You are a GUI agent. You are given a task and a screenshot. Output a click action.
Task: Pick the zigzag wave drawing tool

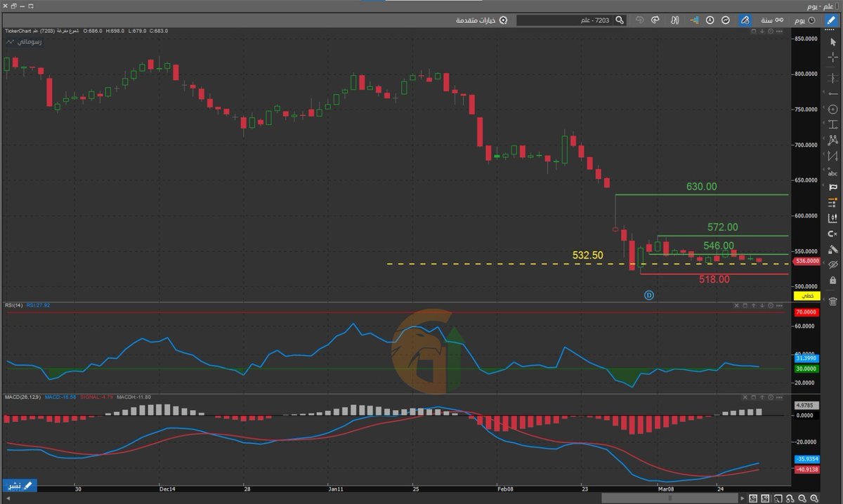pyautogui.click(x=832, y=156)
